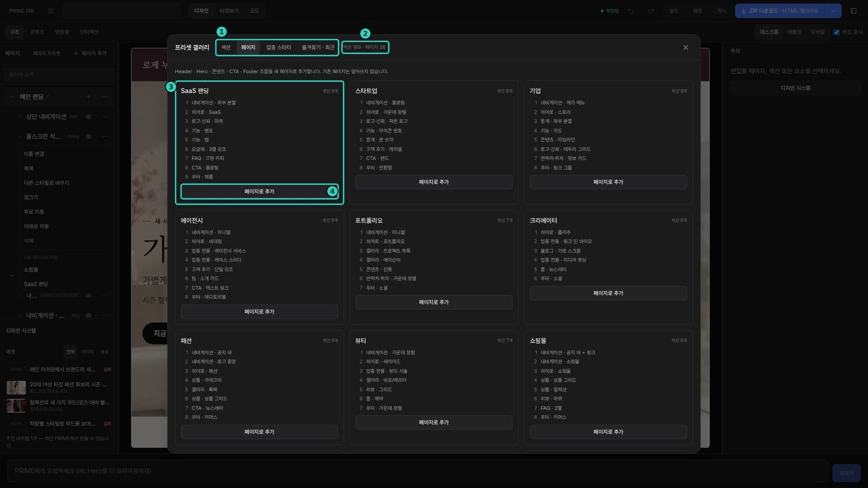
Task: Toggle the side panel layout icon
Action: pyautogui.click(x=854, y=11)
